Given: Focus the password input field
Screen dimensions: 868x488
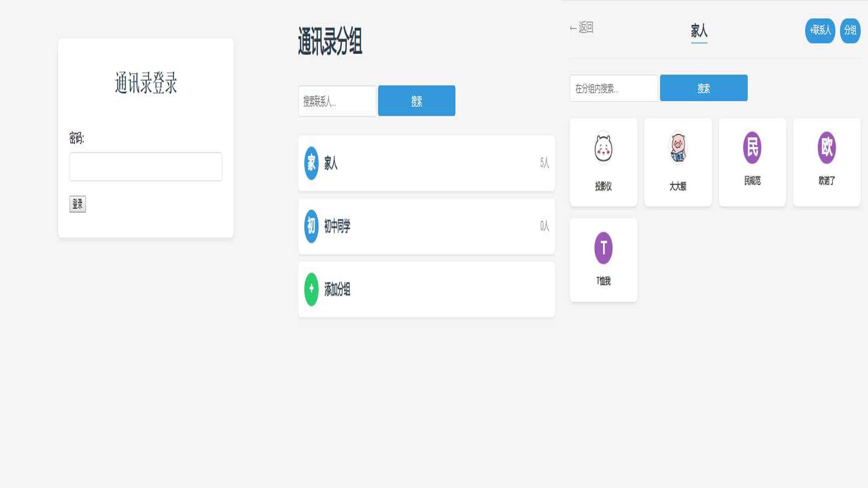Looking at the screenshot, I should coord(146,167).
